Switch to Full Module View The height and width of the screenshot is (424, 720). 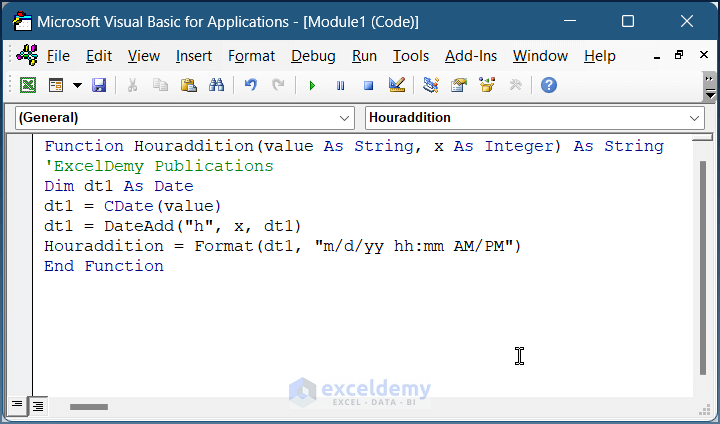37,405
